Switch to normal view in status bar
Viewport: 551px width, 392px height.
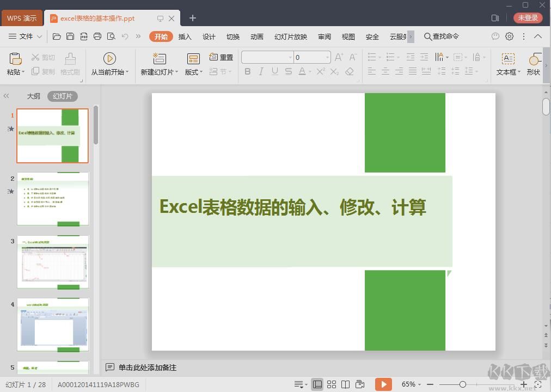point(317,384)
